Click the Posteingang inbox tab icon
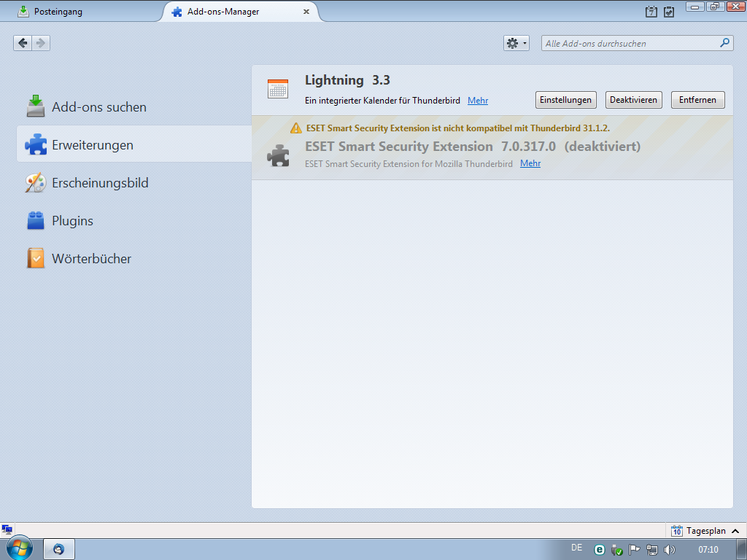747x560 pixels. pyautogui.click(x=23, y=12)
